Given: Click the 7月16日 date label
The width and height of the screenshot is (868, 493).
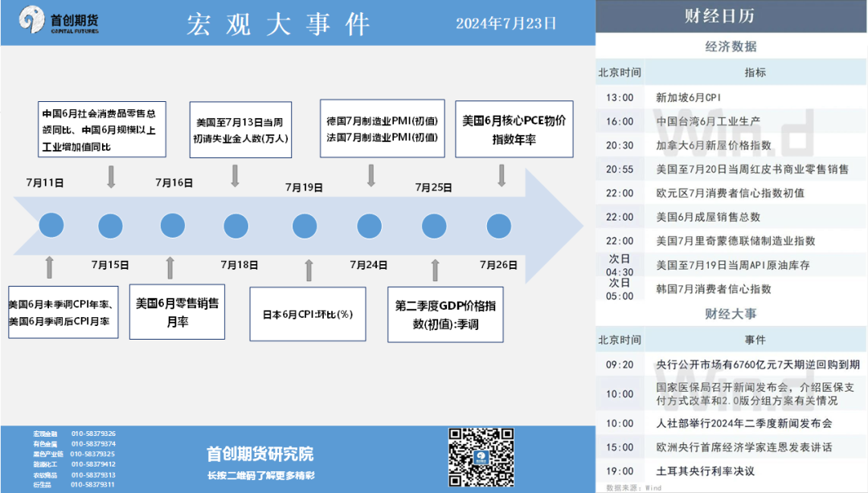Looking at the screenshot, I should point(174,182).
